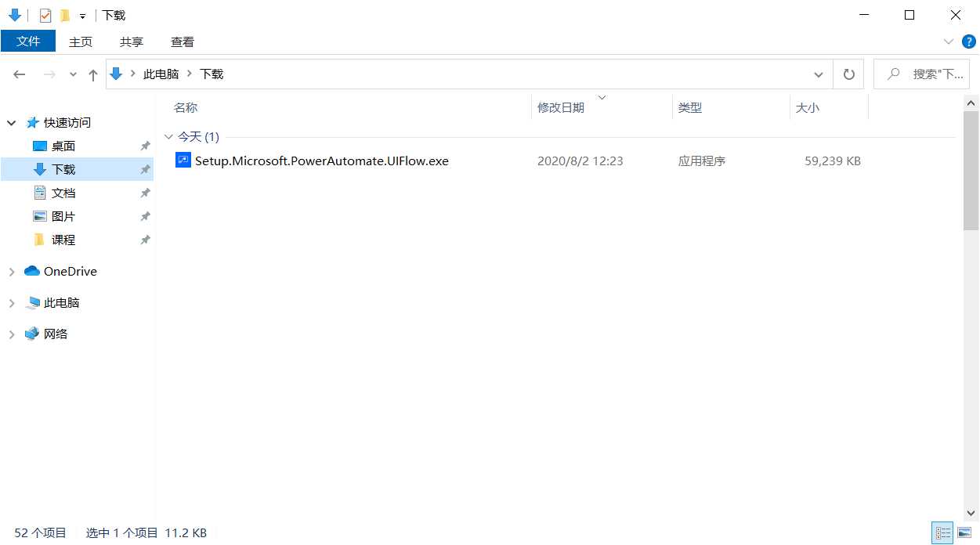Open the quick access toolbar customize arrow
Image resolution: width=980 pixels, height=545 pixels.
pos(82,16)
